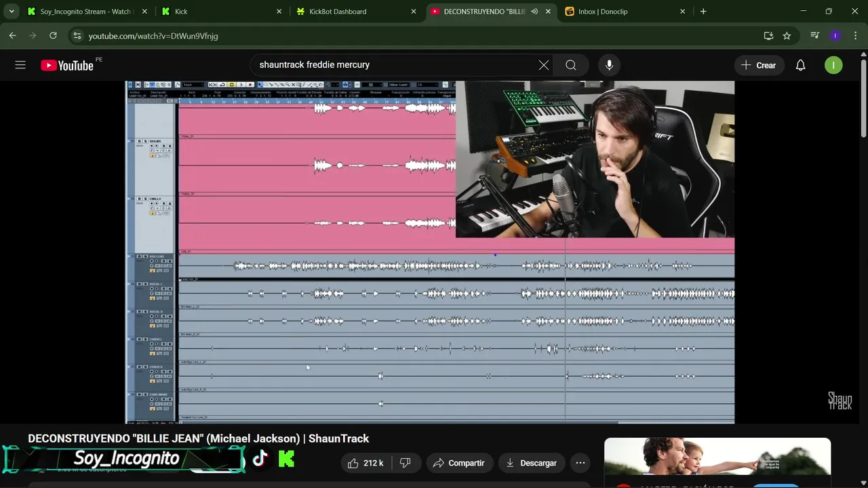The image size is (868, 488).
Task: Go forward with browser forward arrow
Action: click(x=33, y=36)
